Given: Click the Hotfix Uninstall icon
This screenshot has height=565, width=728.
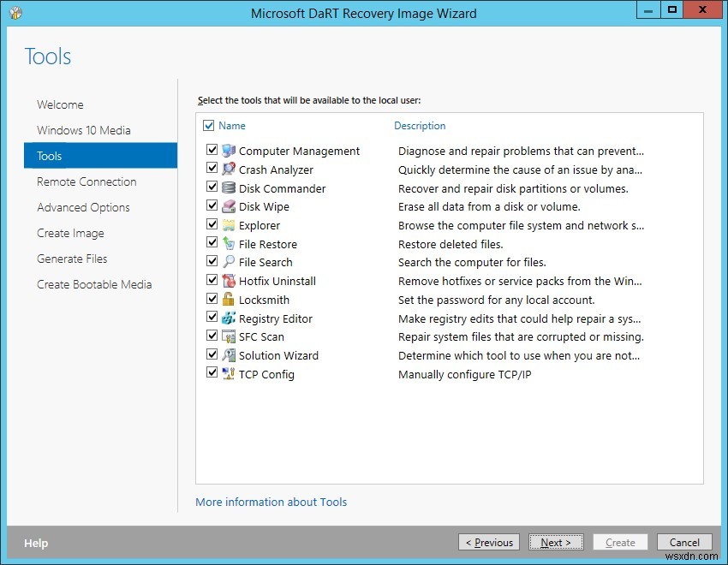Looking at the screenshot, I should pyautogui.click(x=229, y=281).
